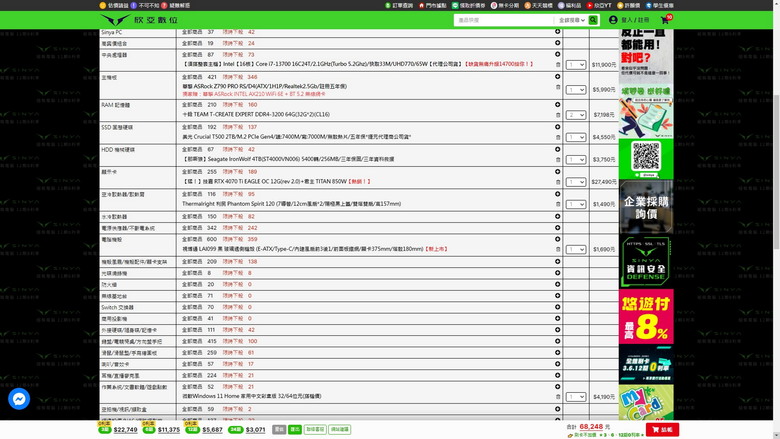780x439 pixels.
Task: Click the ASRock INTEL AX210 WiFi 6E bundle text
Action: pyautogui.click(x=254, y=94)
